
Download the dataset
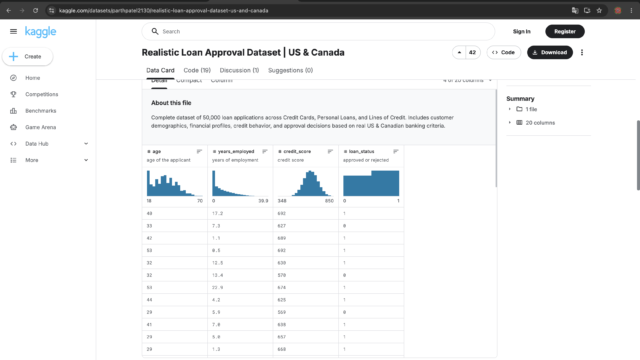550,53
